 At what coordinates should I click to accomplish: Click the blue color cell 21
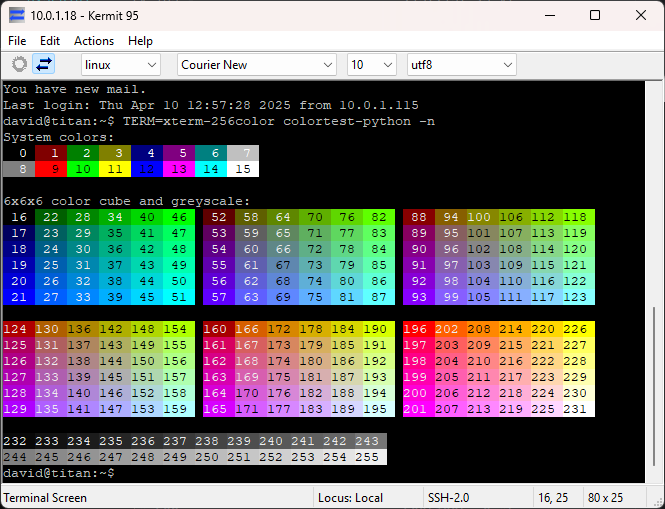[19, 297]
